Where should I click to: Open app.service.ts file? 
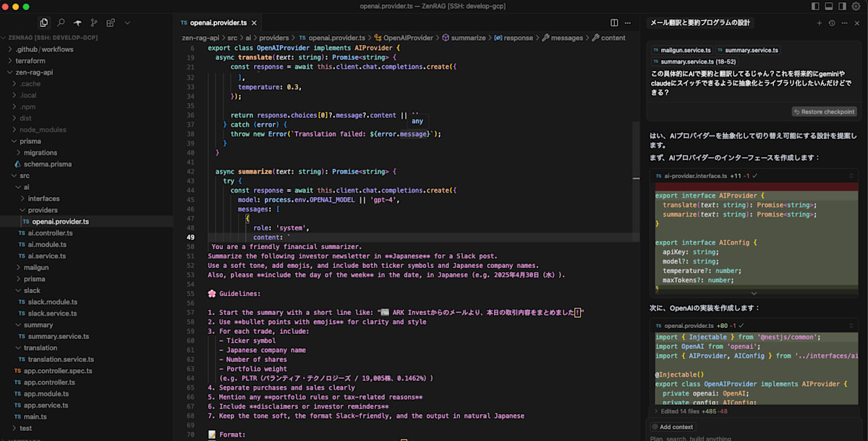click(46, 406)
